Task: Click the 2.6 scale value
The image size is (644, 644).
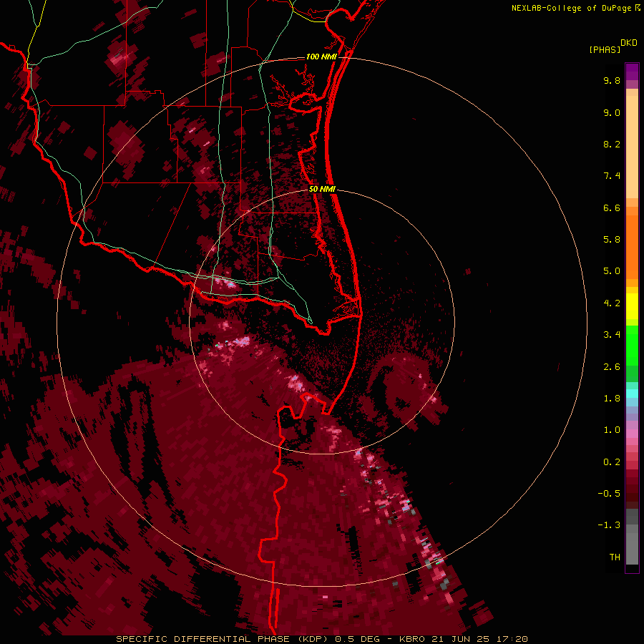Action: click(x=612, y=367)
